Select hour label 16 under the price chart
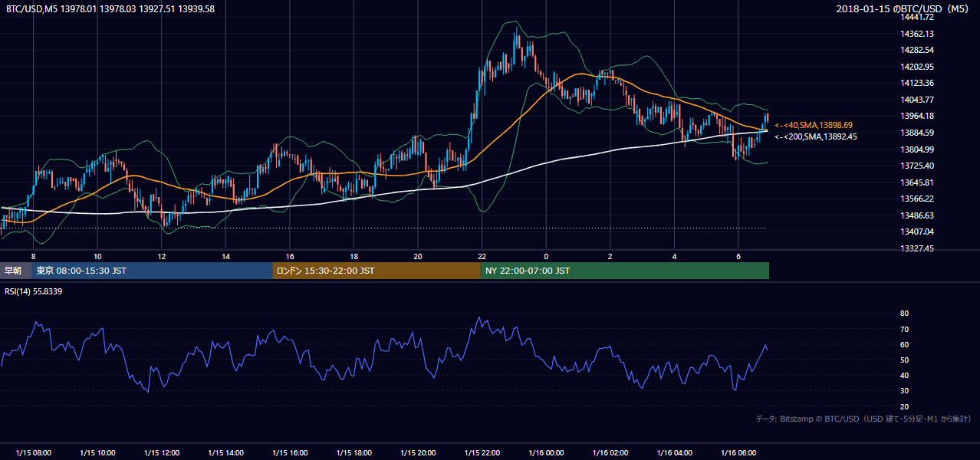The width and height of the screenshot is (980, 460). [x=290, y=256]
